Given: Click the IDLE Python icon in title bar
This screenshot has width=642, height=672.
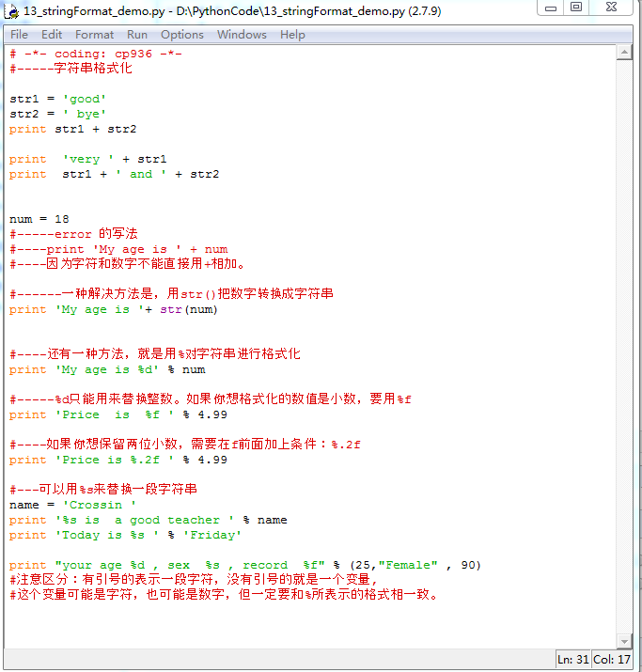Looking at the screenshot, I should [x=11, y=11].
